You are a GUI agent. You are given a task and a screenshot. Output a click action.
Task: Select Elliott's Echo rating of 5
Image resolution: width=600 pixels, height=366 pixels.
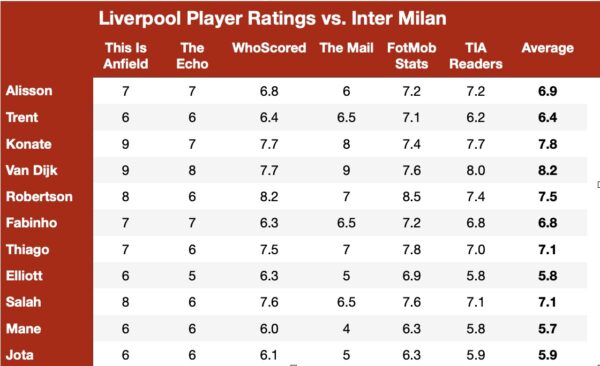pyautogui.click(x=192, y=276)
